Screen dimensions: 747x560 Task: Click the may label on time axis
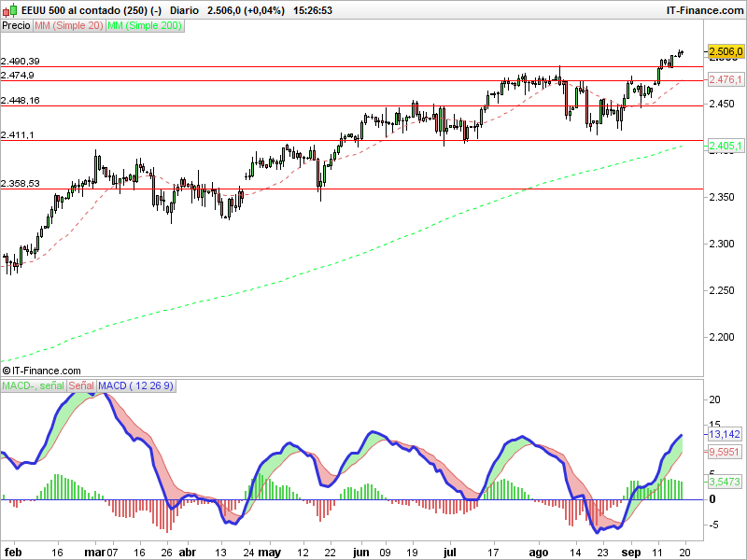coord(269,553)
